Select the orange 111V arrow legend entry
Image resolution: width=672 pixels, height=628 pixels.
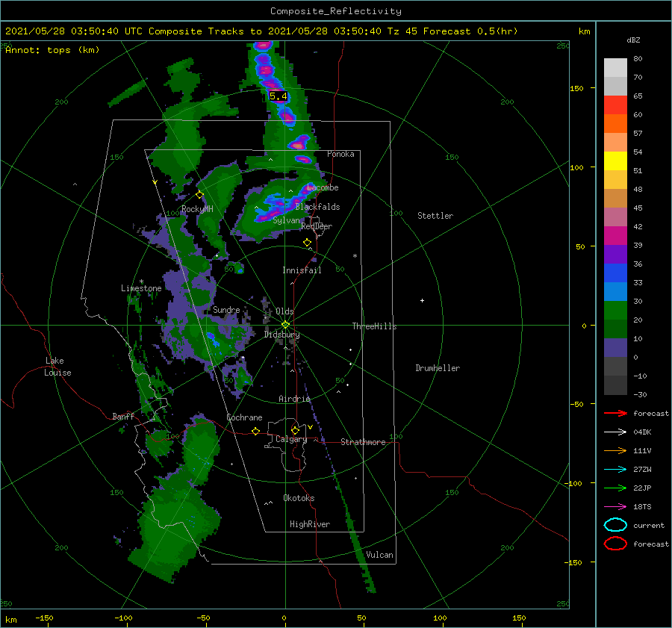[615, 450]
